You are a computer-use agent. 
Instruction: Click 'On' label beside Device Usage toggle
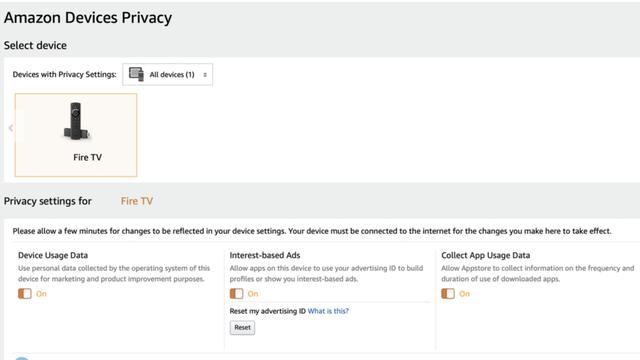point(41,294)
